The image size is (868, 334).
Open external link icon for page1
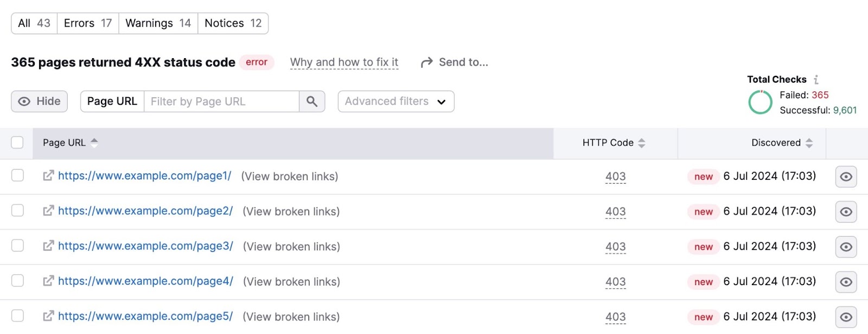pyautogui.click(x=48, y=175)
